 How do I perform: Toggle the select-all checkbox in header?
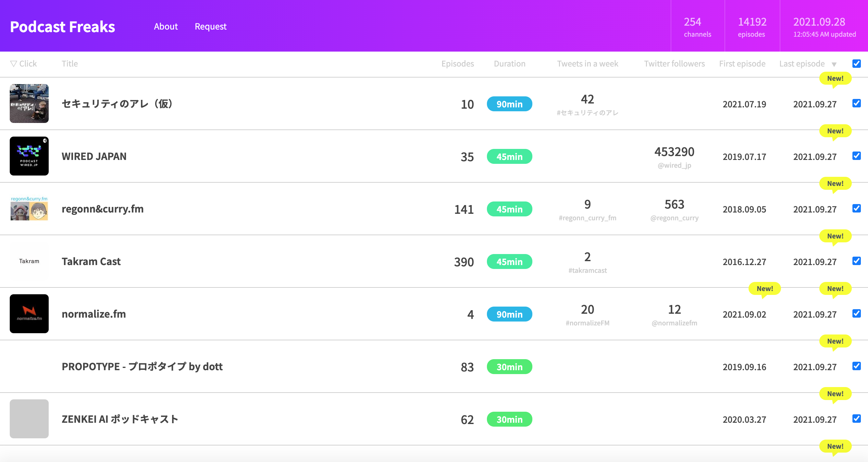point(857,63)
